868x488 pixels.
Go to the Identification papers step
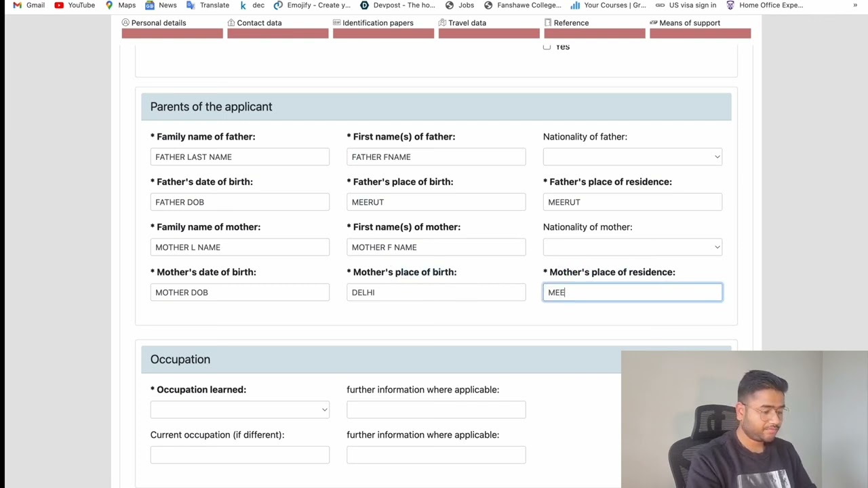(x=383, y=27)
